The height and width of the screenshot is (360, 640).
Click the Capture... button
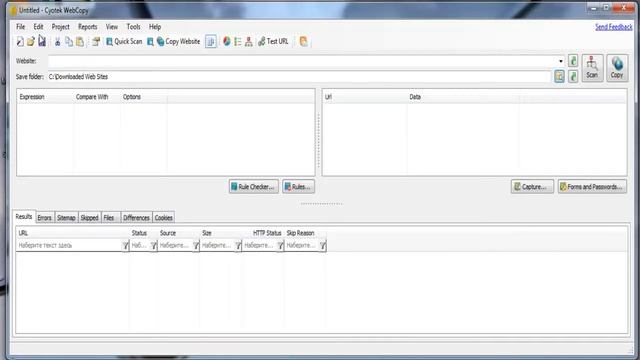pos(532,187)
